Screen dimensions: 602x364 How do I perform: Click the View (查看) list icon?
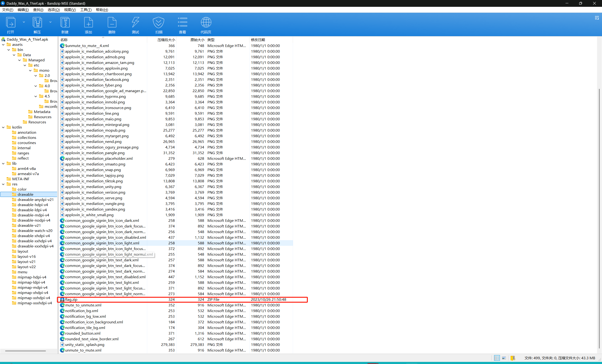(x=182, y=25)
